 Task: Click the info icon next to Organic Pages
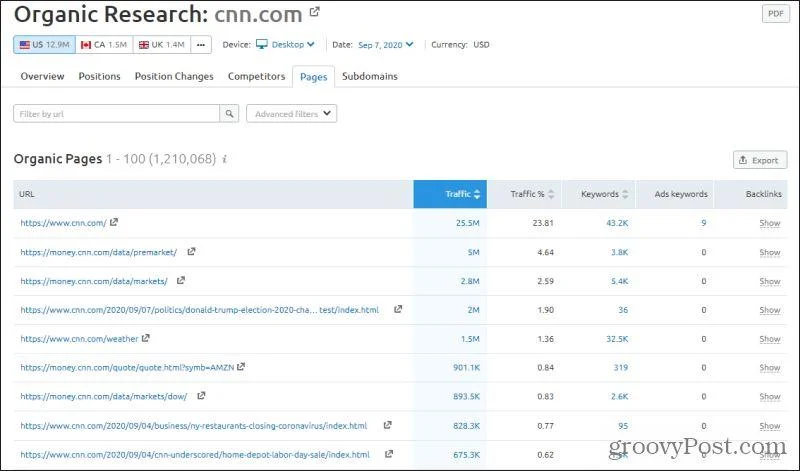tap(224, 159)
